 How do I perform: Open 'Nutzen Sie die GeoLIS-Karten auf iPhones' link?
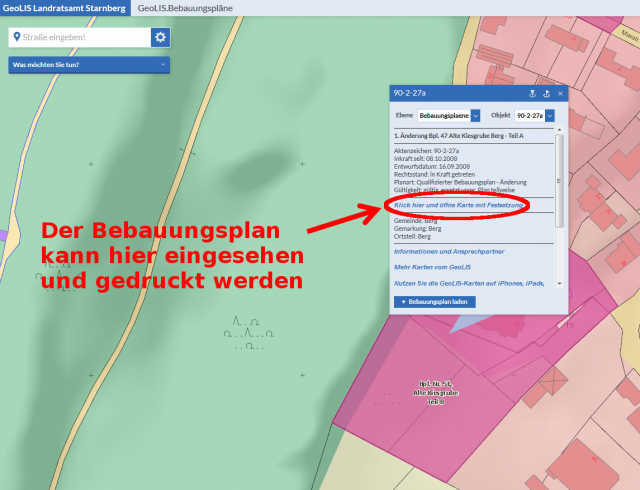(469, 283)
